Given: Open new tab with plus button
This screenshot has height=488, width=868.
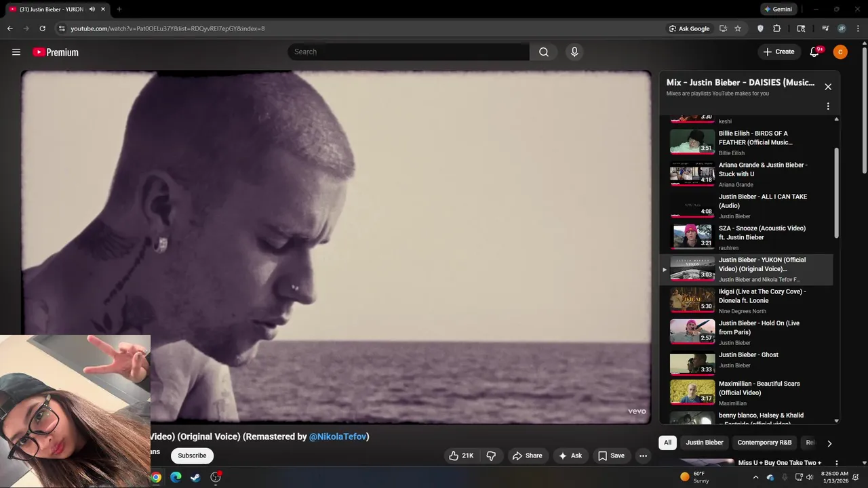Looking at the screenshot, I should (x=119, y=9).
